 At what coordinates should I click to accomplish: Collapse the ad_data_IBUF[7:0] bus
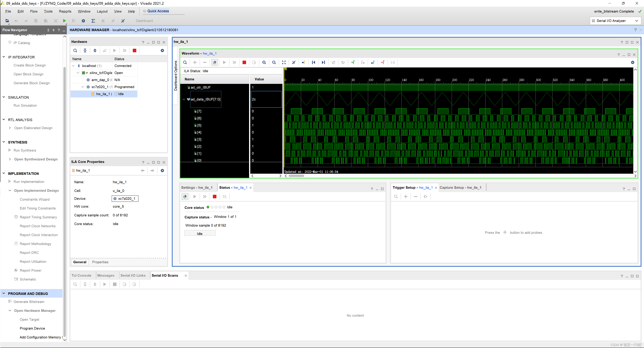[x=184, y=99]
